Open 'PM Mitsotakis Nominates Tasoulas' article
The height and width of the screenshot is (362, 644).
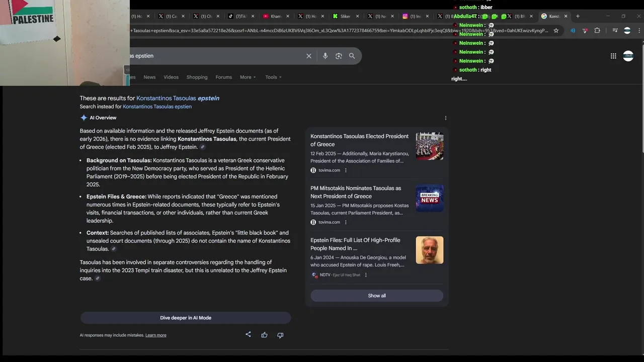click(x=356, y=192)
